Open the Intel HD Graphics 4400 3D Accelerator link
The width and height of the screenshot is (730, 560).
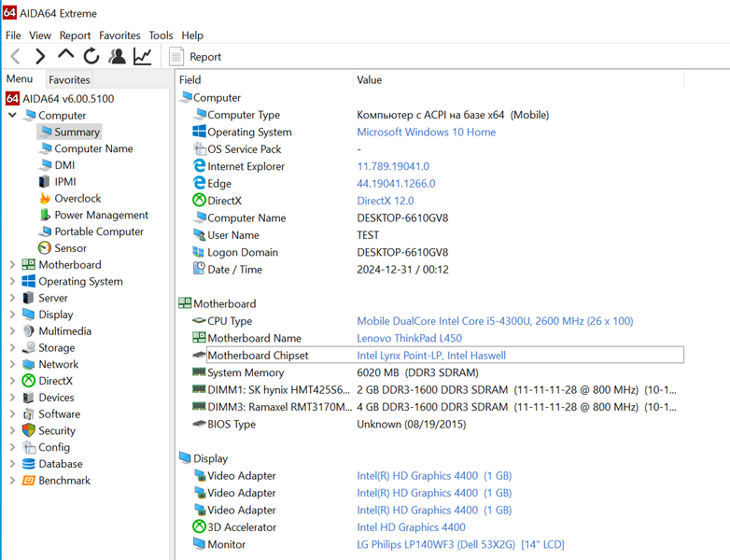point(411,527)
